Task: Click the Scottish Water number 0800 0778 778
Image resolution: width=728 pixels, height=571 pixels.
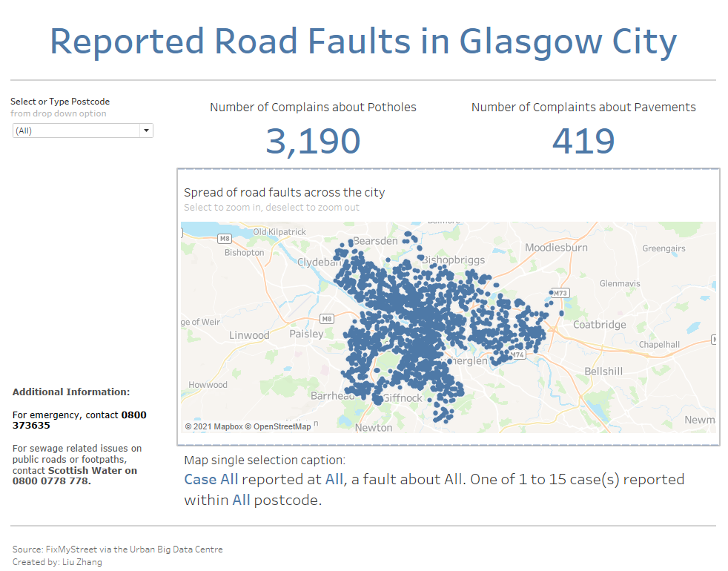Action: [x=52, y=481]
